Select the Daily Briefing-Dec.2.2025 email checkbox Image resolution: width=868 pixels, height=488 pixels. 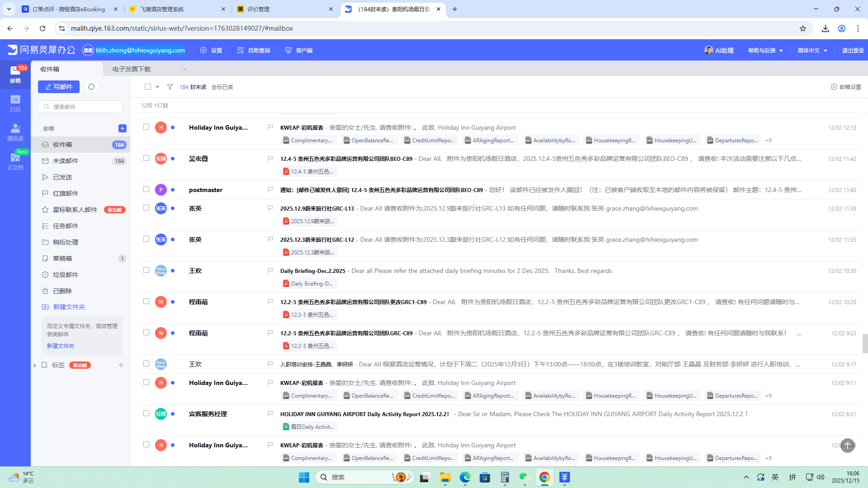[146, 270]
